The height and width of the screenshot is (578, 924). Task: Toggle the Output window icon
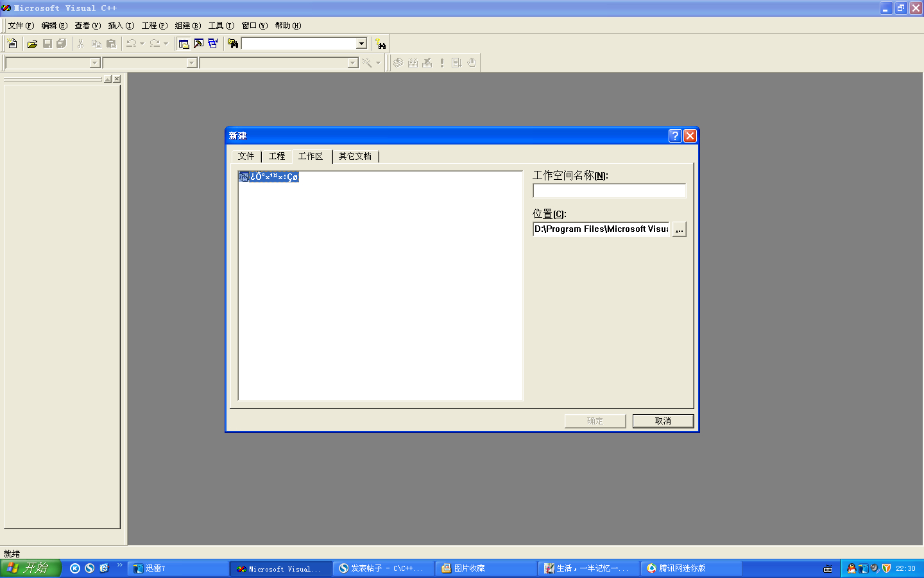(x=199, y=44)
